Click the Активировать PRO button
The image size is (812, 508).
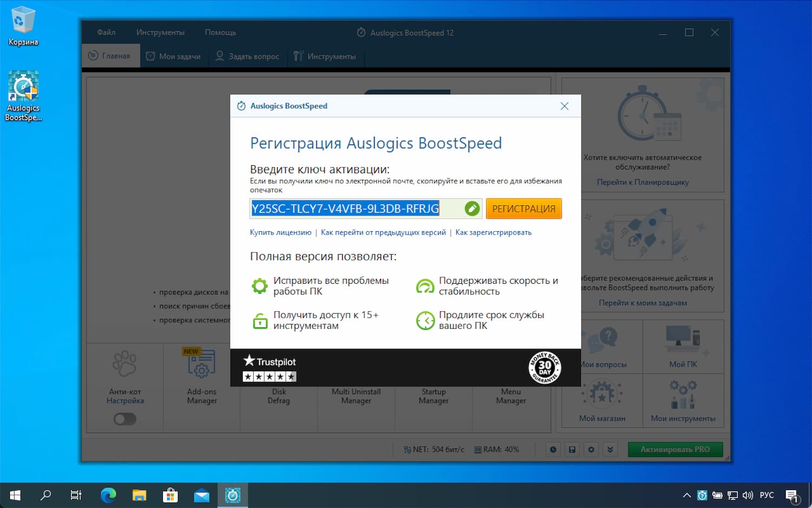coord(675,450)
